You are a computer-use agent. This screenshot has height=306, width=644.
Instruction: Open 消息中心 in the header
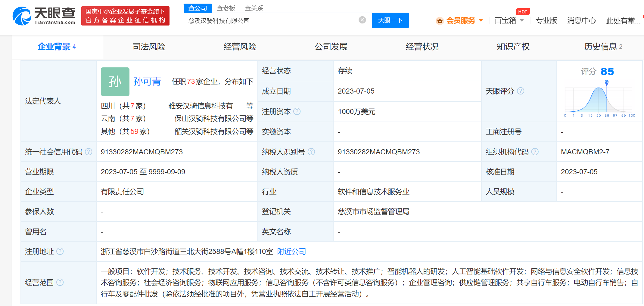point(582,20)
